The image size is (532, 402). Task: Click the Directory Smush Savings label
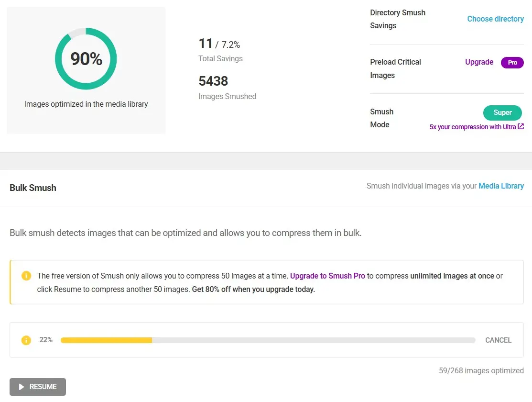coord(397,19)
